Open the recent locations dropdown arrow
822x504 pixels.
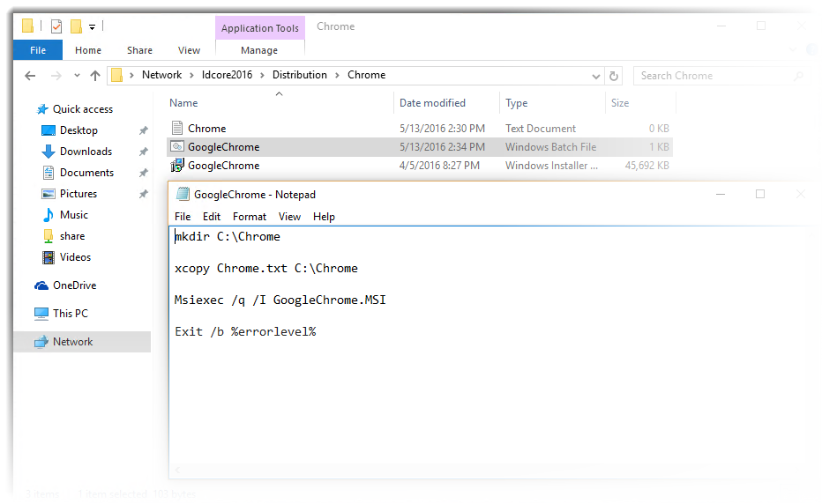78,76
